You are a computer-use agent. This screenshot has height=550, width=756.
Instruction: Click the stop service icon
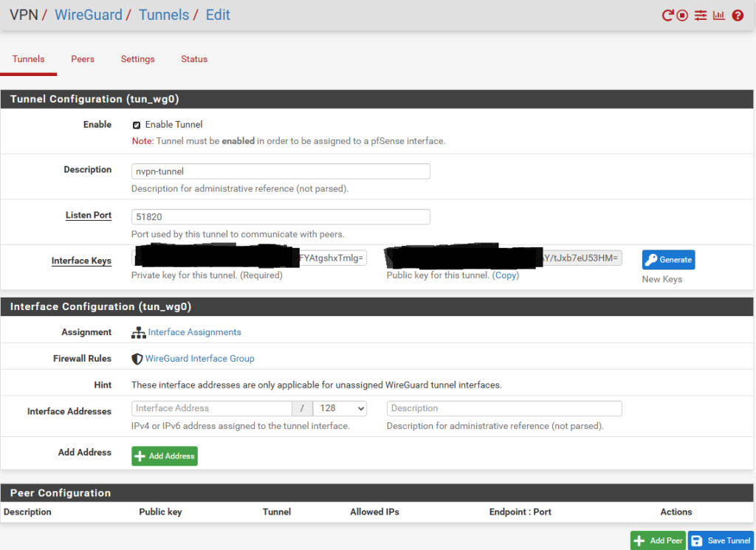click(683, 16)
